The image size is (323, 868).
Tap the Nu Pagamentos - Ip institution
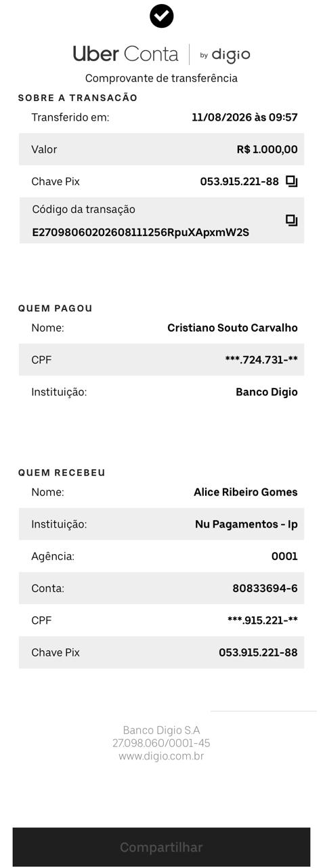click(x=246, y=524)
